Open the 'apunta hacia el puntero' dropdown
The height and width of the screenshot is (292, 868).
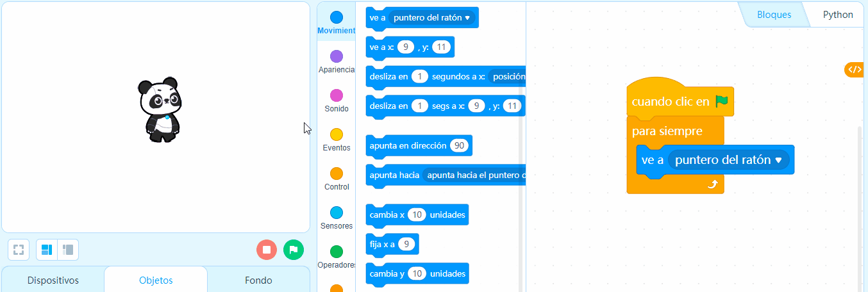click(474, 175)
